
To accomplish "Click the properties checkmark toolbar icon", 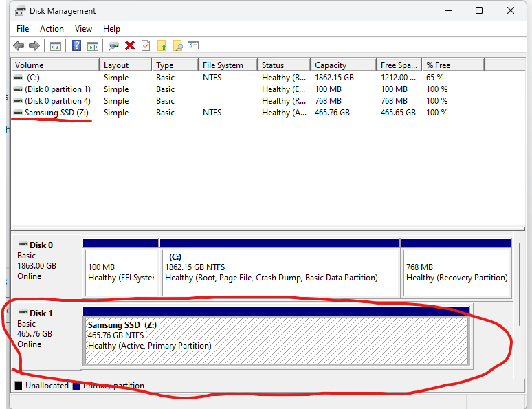I will (146, 45).
